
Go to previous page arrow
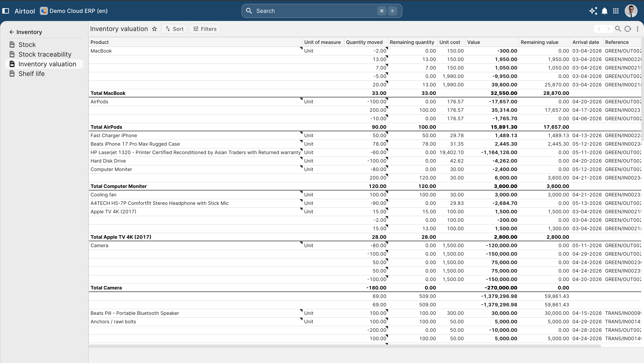599,29
